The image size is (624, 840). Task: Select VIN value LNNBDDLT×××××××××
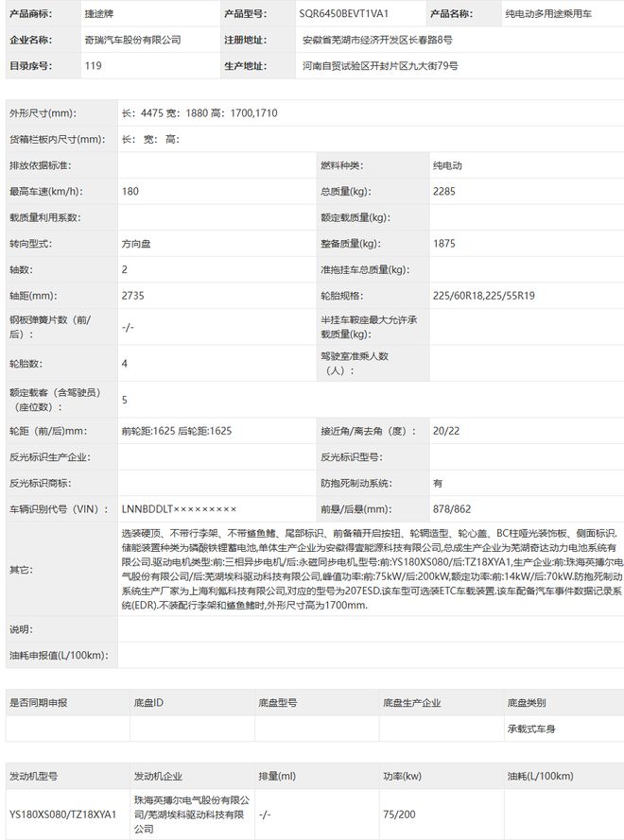179,509
